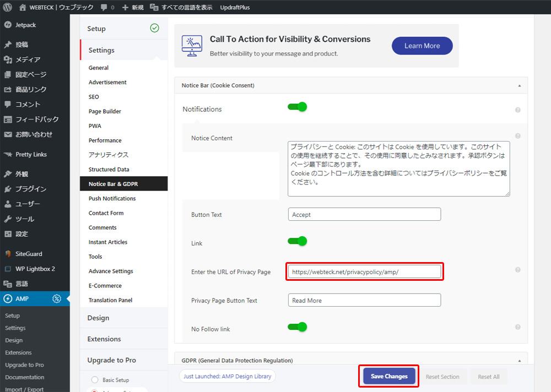551x392 pixels.
Task: Toggle the Link switch
Action: point(298,241)
